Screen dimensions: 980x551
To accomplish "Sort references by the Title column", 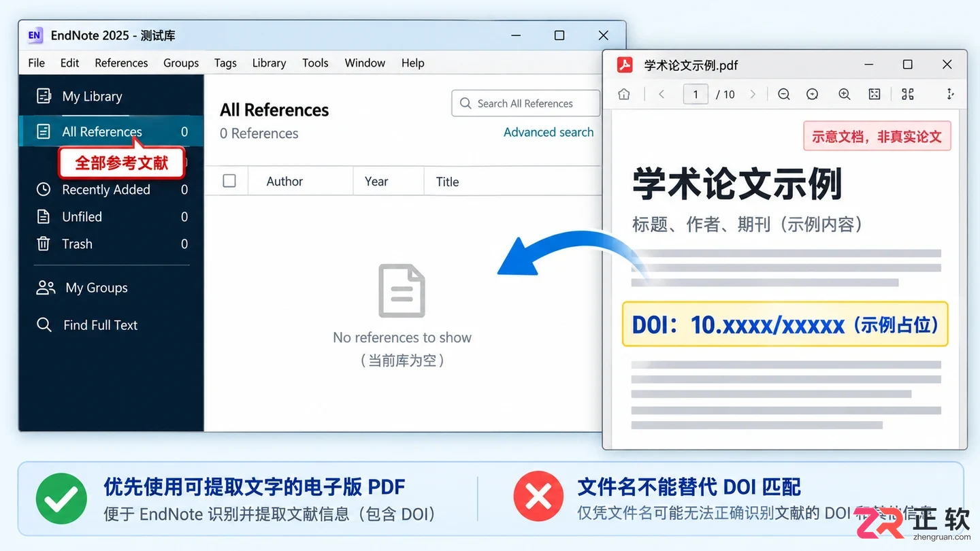I will (448, 182).
